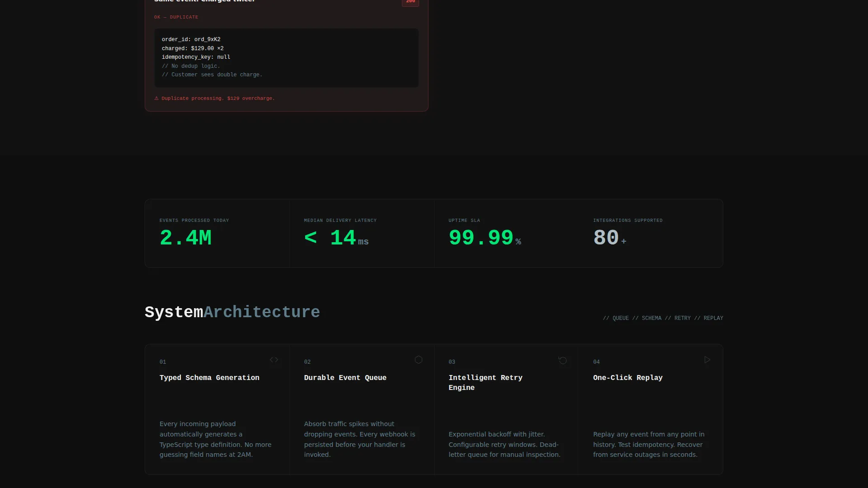Screen dimensions: 868x488
Task: Click the 'Replay any event' description paragraph
Action: tap(649, 445)
